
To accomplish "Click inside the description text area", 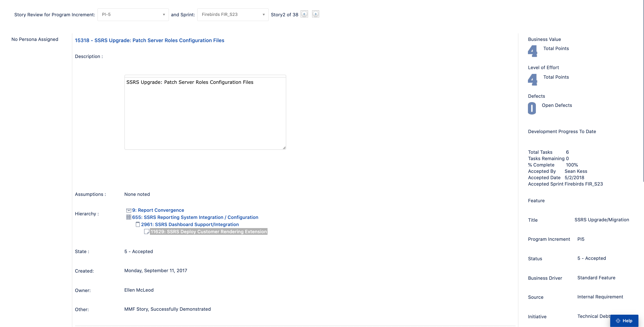I will [x=205, y=112].
